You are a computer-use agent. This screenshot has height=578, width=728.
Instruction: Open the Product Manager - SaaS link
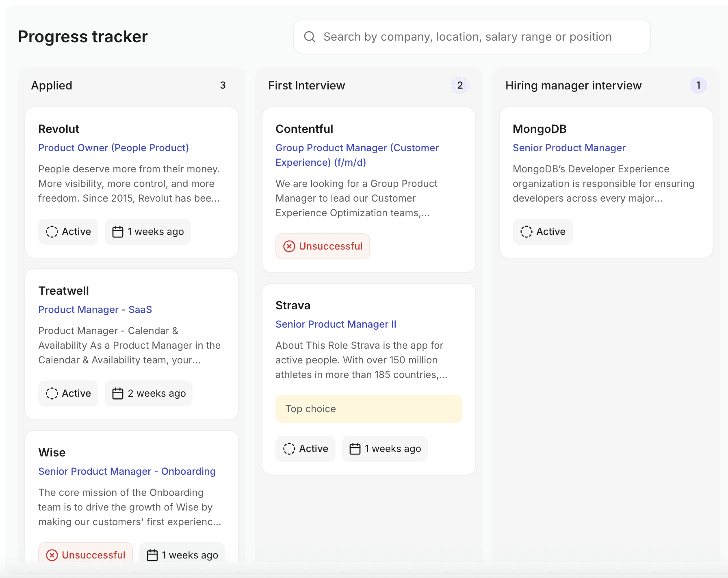point(95,310)
